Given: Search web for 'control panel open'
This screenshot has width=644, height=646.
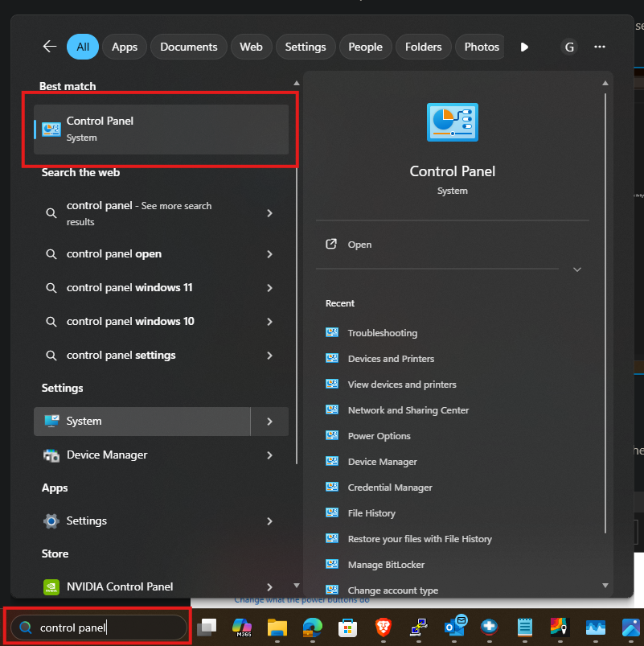Looking at the screenshot, I should coord(114,253).
